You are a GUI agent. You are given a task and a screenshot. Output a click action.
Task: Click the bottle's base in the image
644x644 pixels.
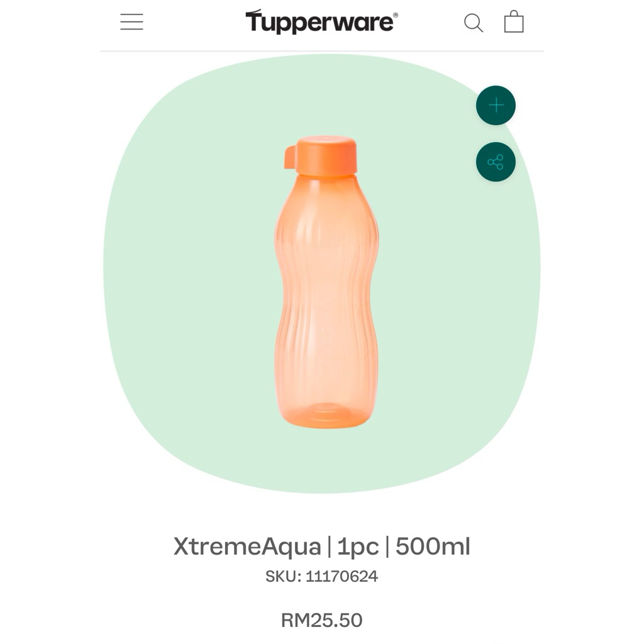pos(326,414)
